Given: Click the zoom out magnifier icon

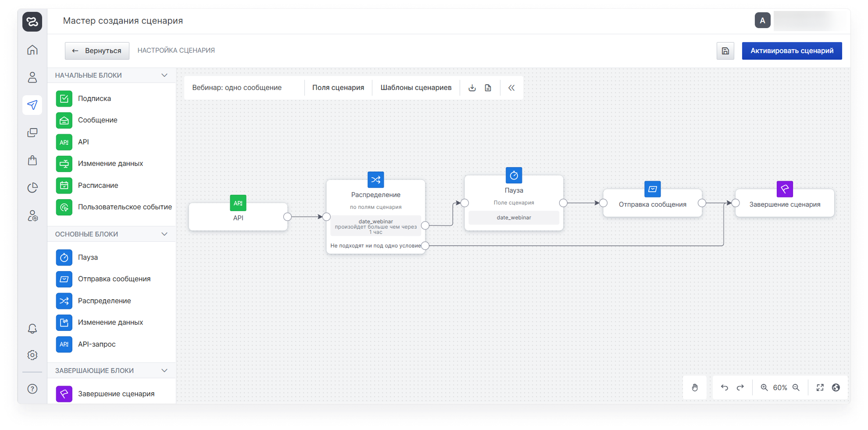Looking at the screenshot, I should click(x=796, y=387).
